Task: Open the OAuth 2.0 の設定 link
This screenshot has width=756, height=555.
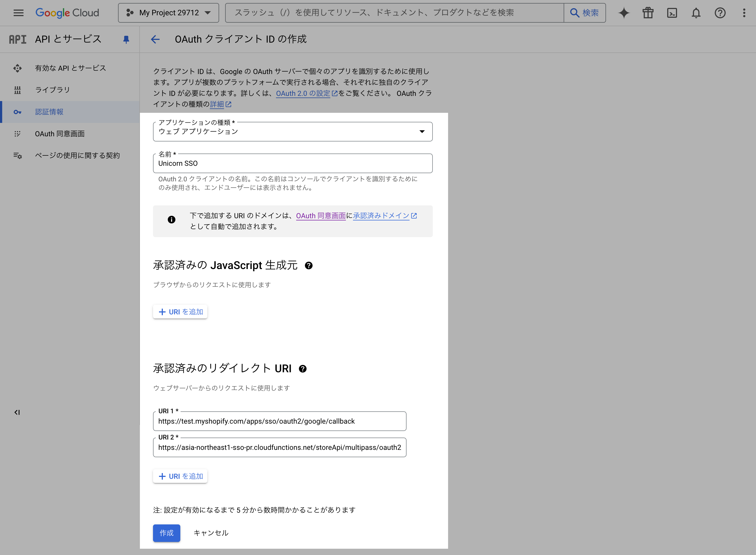Action: tap(303, 93)
